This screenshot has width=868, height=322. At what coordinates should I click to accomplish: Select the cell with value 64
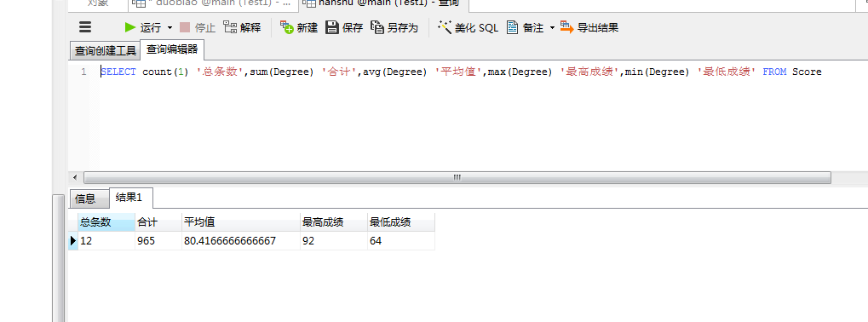pyautogui.click(x=401, y=241)
